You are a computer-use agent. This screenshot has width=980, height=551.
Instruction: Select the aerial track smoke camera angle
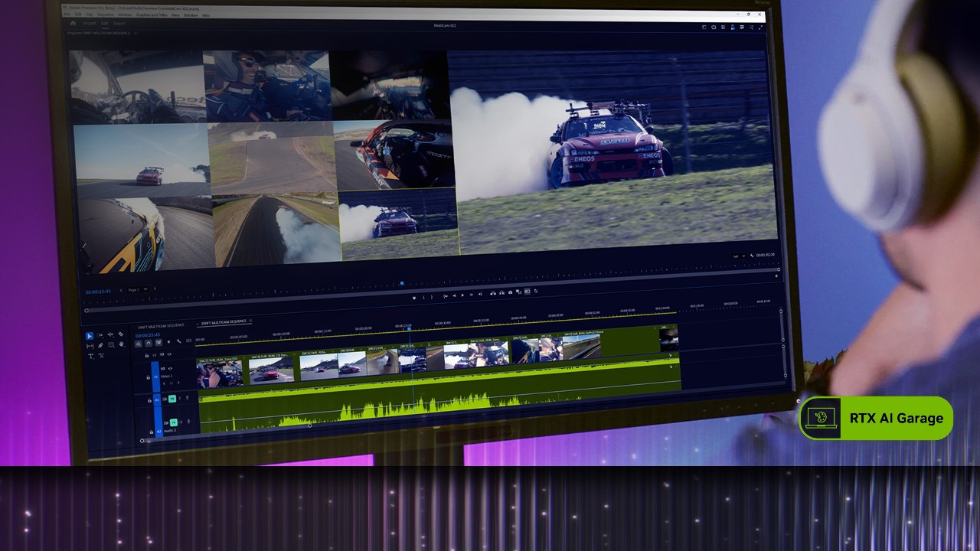tap(276, 230)
